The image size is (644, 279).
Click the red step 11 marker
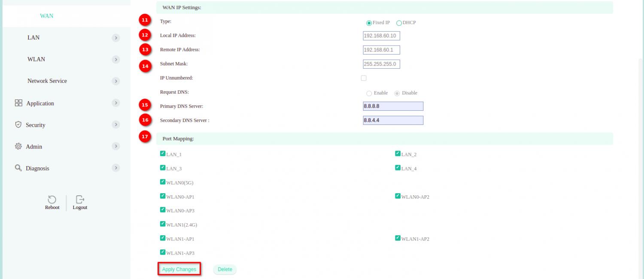[x=145, y=20]
